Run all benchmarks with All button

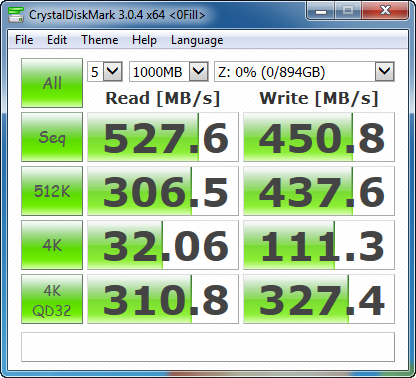coord(52,83)
